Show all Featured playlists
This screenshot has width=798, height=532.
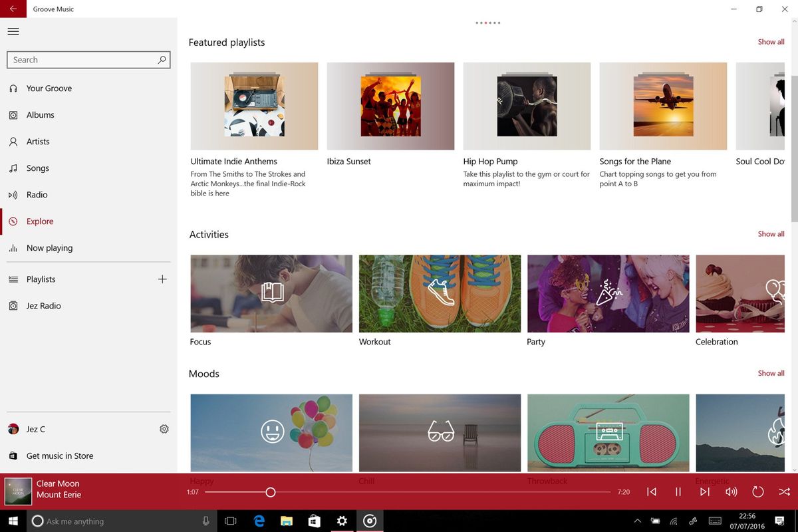771,41
